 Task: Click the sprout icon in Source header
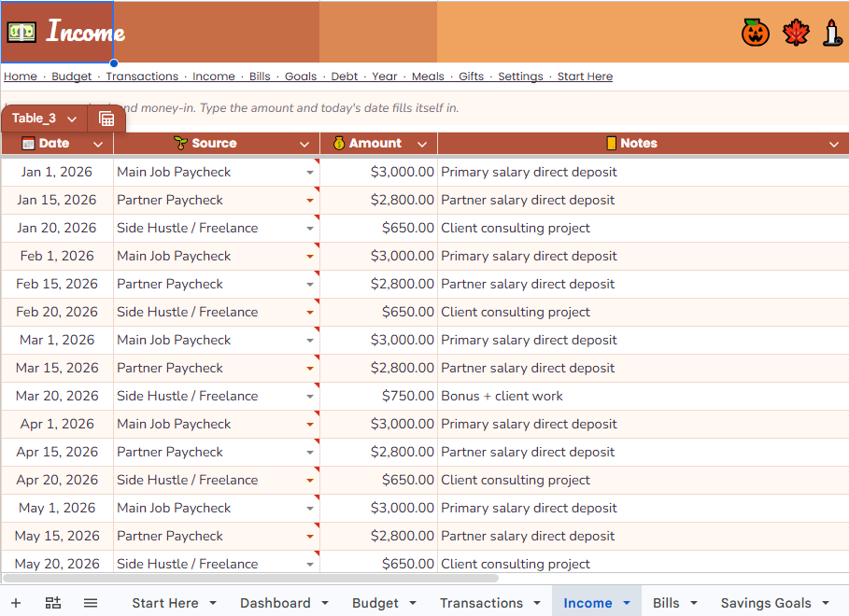[180, 144]
